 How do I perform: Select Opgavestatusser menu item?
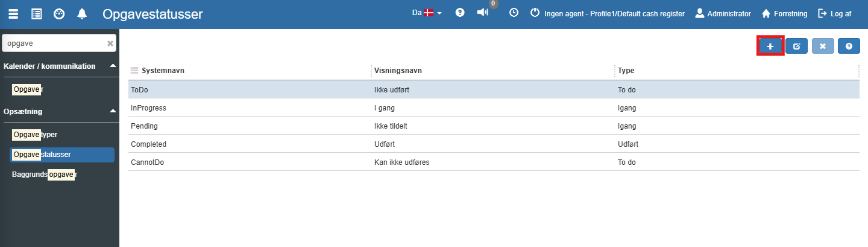(62, 155)
